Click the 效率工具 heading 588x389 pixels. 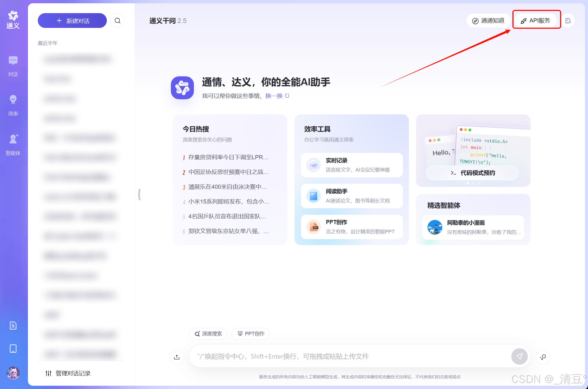[317, 129]
